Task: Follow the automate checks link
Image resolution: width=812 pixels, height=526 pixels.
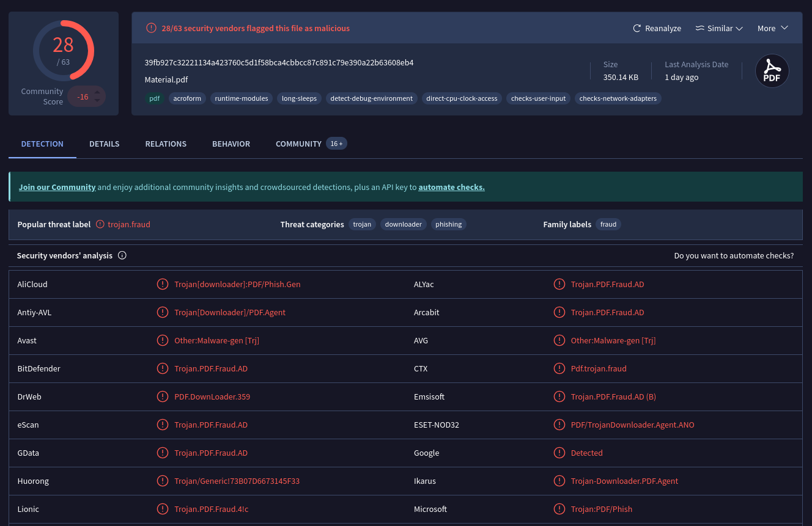Action: (x=451, y=187)
